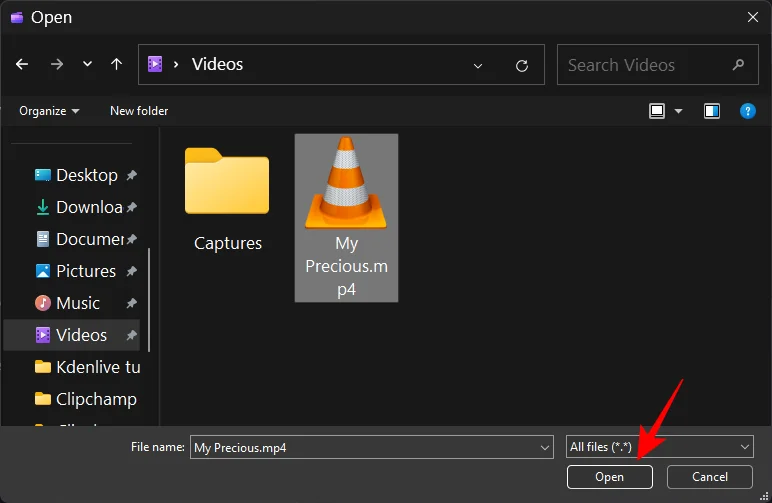The width and height of the screenshot is (772, 503).
Task: Open the Organize menu
Action: click(x=49, y=111)
